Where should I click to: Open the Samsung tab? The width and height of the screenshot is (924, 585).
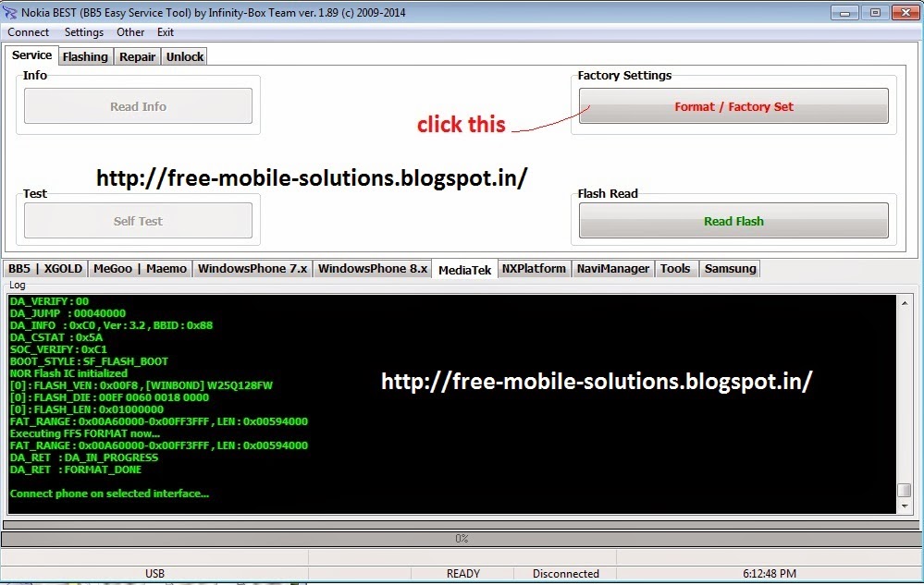(x=730, y=268)
